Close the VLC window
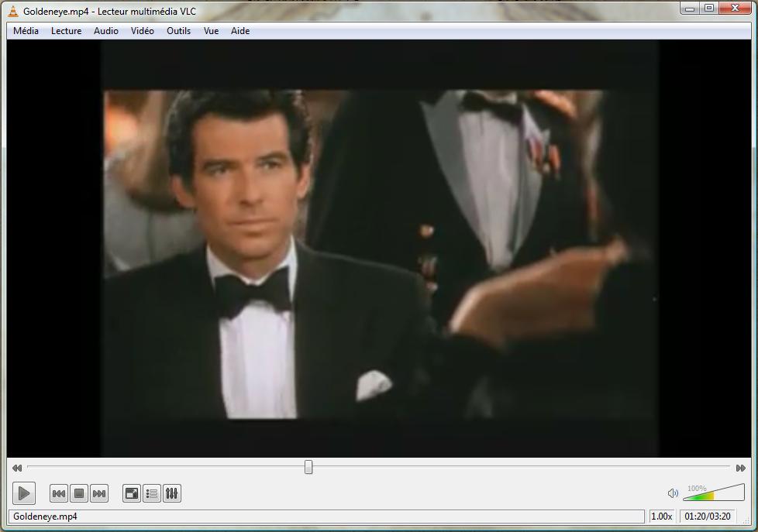Viewport: 758px width, 532px height. click(x=736, y=9)
